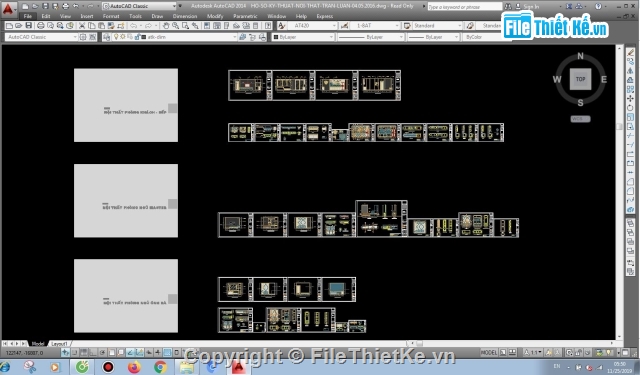
Task: Click the Save icon in the standard toolbar
Action: [29, 25]
